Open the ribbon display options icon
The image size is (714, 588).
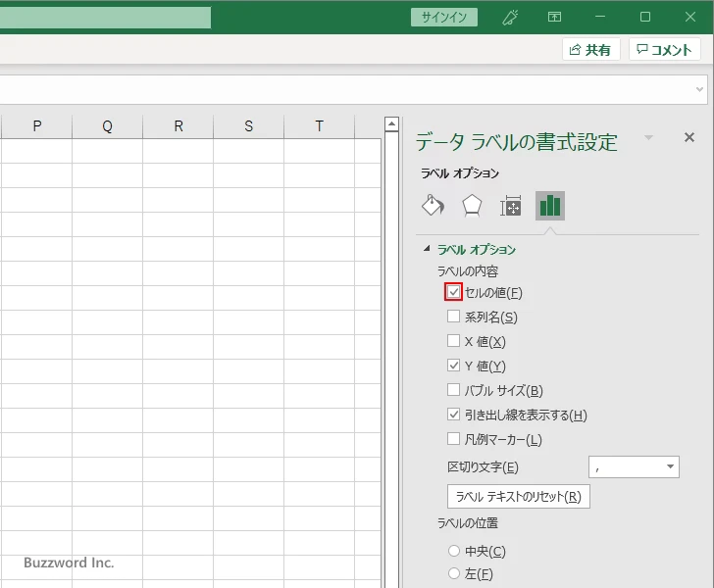pos(554,18)
